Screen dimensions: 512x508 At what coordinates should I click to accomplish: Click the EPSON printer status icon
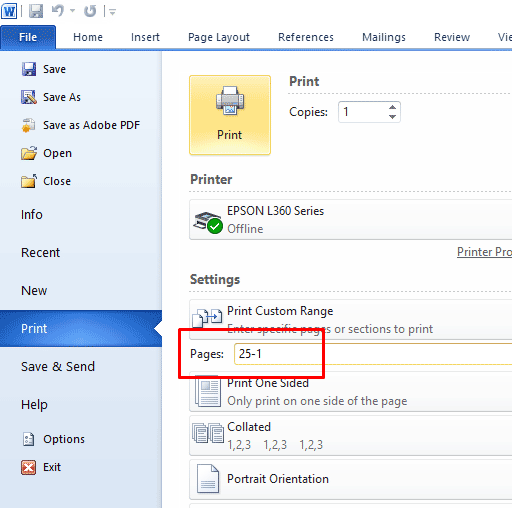pos(208,222)
